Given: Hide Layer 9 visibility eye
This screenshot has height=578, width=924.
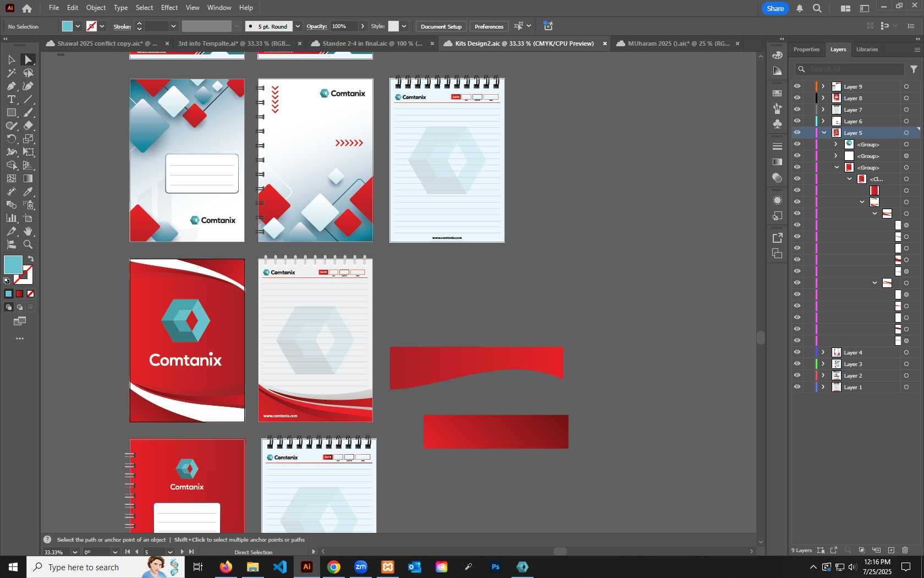Looking at the screenshot, I should tap(797, 86).
